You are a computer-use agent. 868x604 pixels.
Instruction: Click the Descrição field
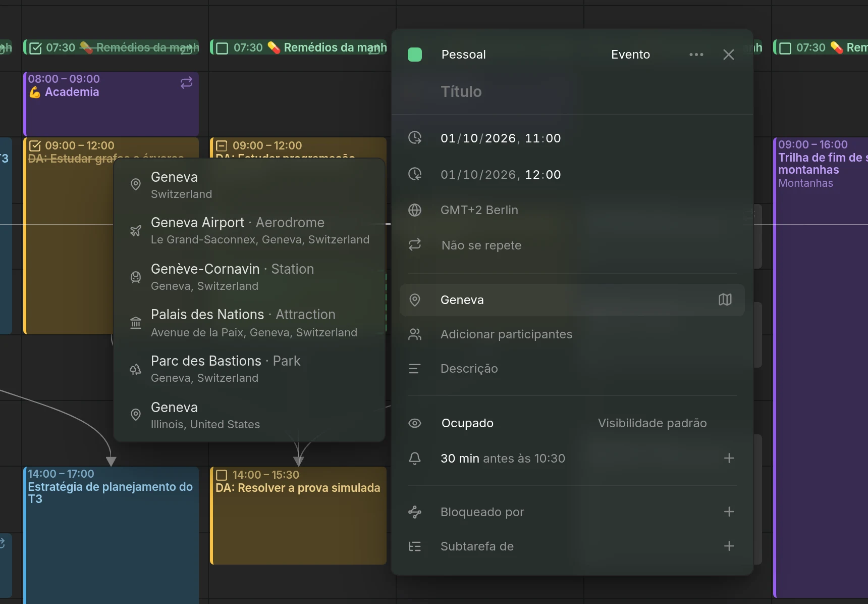point(469,369)
